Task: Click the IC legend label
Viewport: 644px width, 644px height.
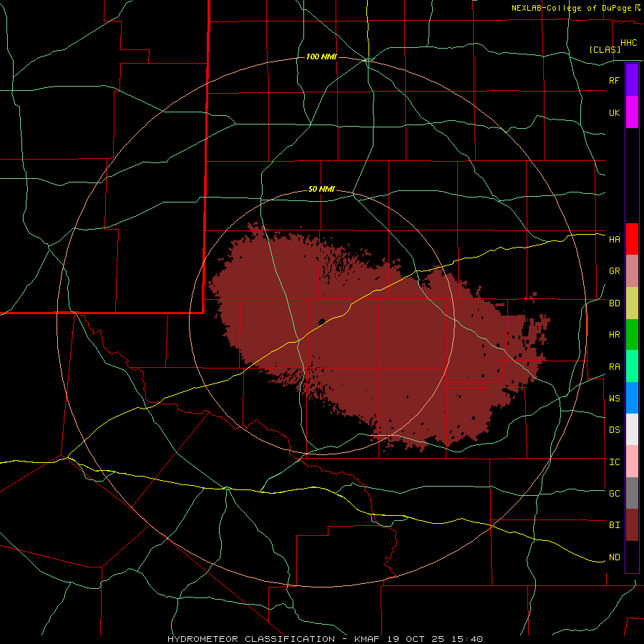Action: [x=614, y=462]
